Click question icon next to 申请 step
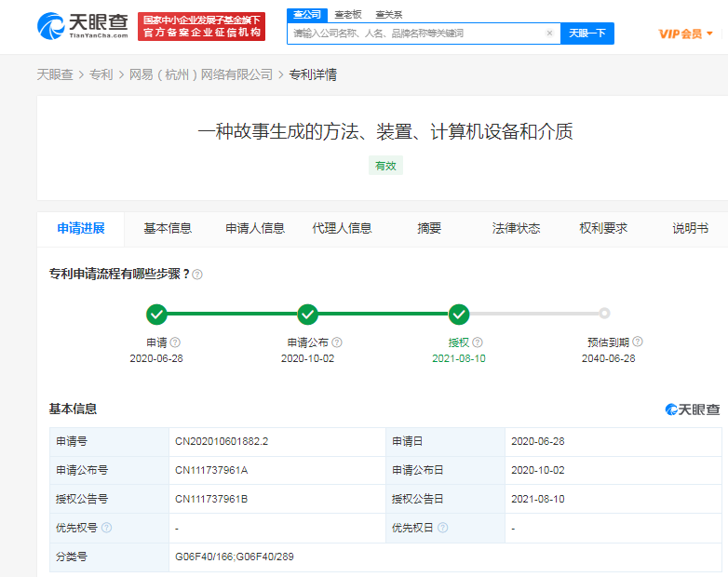 (175, 342)
